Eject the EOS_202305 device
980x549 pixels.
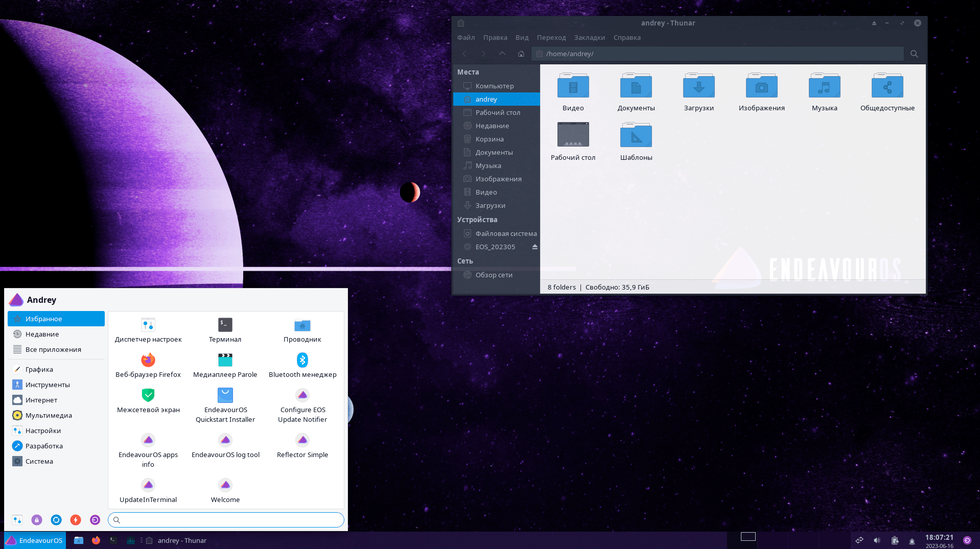534,247
